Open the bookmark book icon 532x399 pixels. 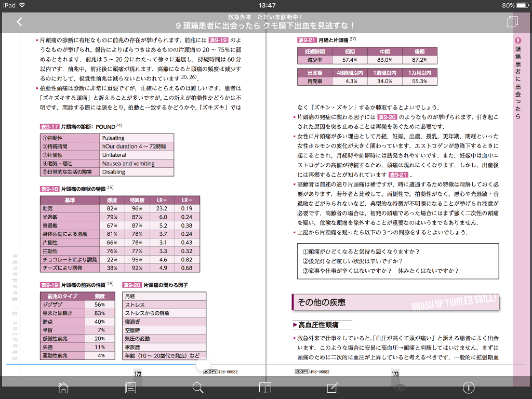[265, 388]
